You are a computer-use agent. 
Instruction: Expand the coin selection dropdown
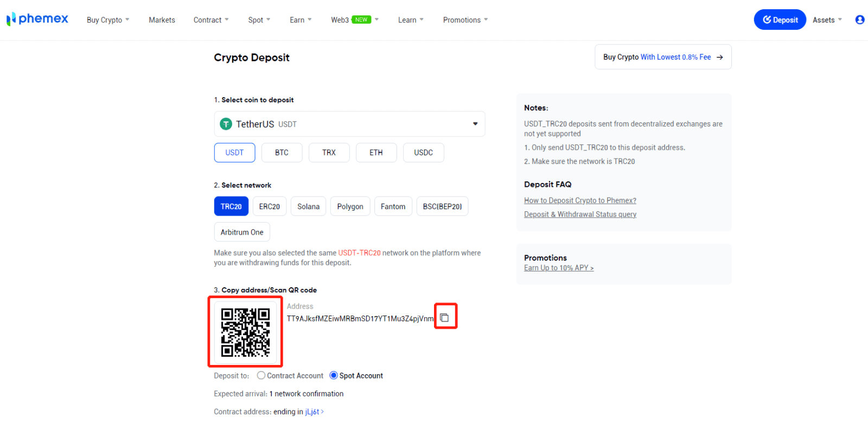(475, 124)
